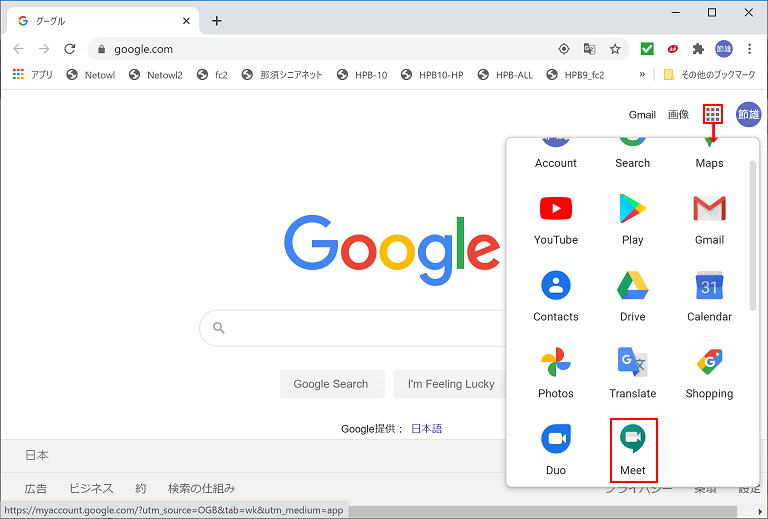Click the green checkmark extension icon

pos(647,49)
